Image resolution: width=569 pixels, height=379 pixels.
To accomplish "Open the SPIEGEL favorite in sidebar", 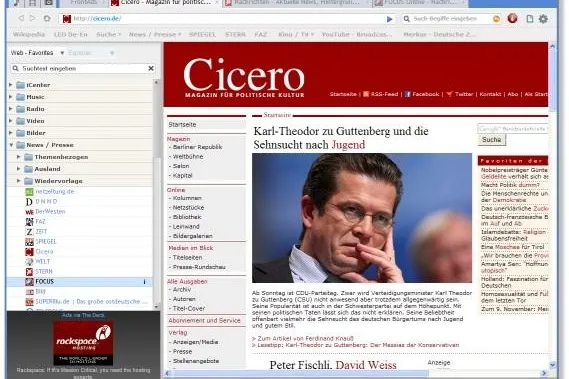I will coord(46,241).
